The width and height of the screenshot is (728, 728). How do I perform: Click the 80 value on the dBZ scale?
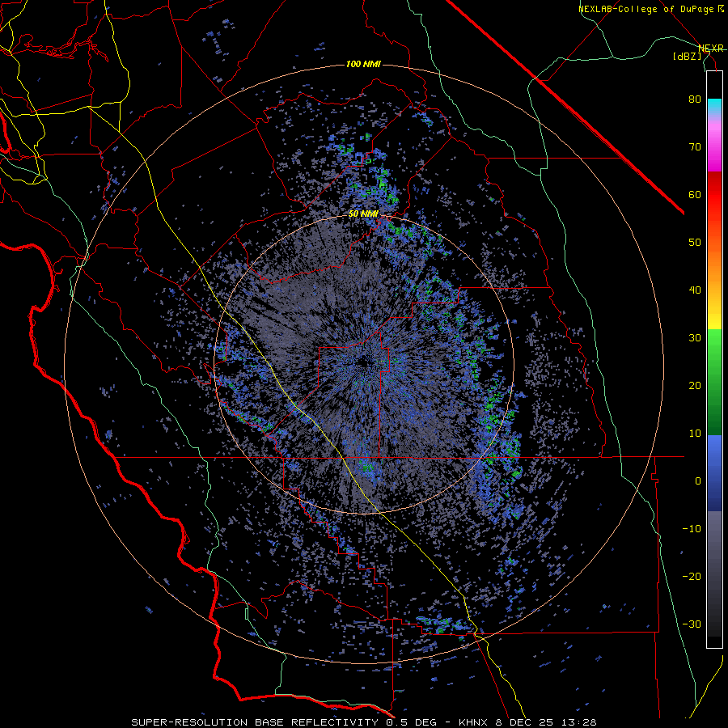click(x=695, y=99)
